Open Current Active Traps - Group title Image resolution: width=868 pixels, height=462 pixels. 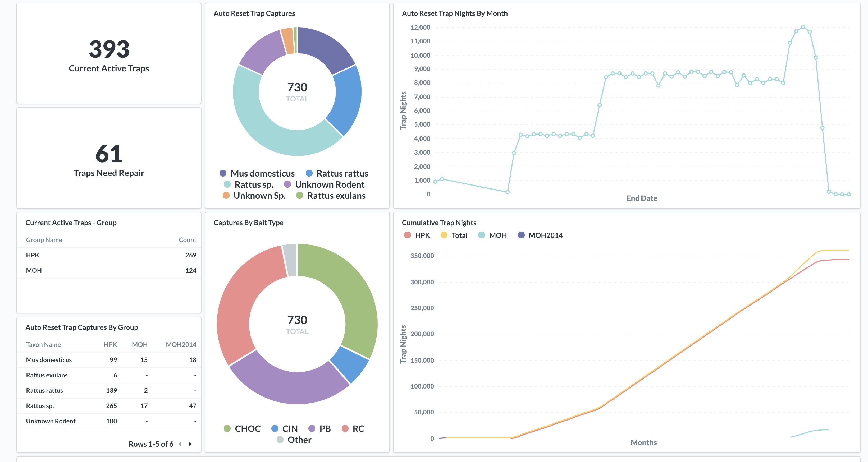tap(71, 223)
